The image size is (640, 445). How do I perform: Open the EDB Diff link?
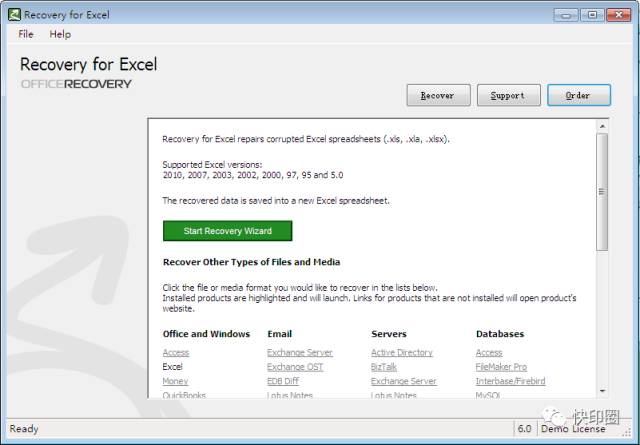tap(283, 381)
